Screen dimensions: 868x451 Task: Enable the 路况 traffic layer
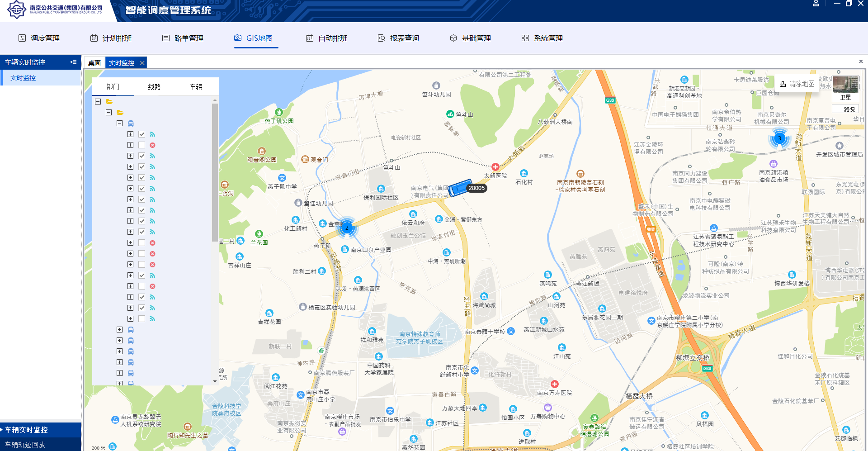pos(845,109)
